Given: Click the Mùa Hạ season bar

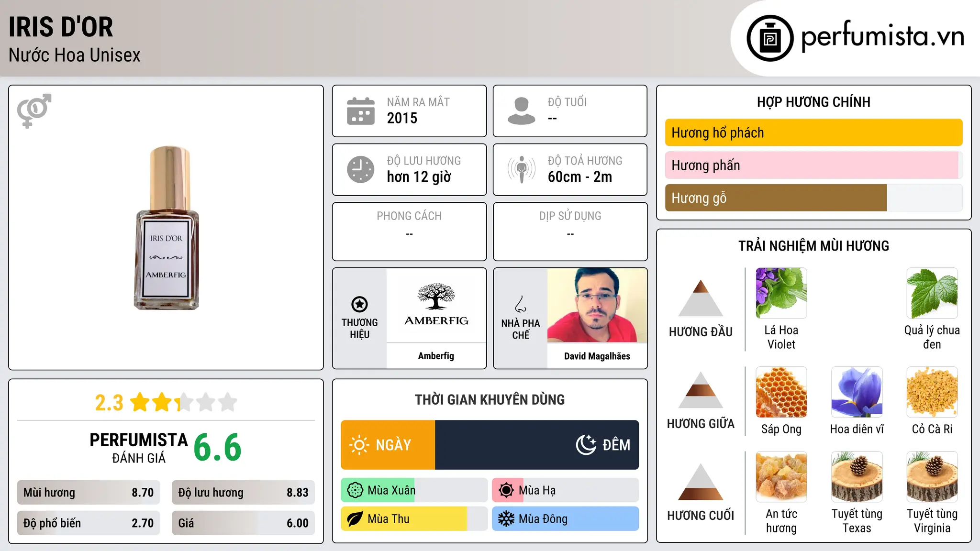Looking at the screenshot, I should pos(566,490).
